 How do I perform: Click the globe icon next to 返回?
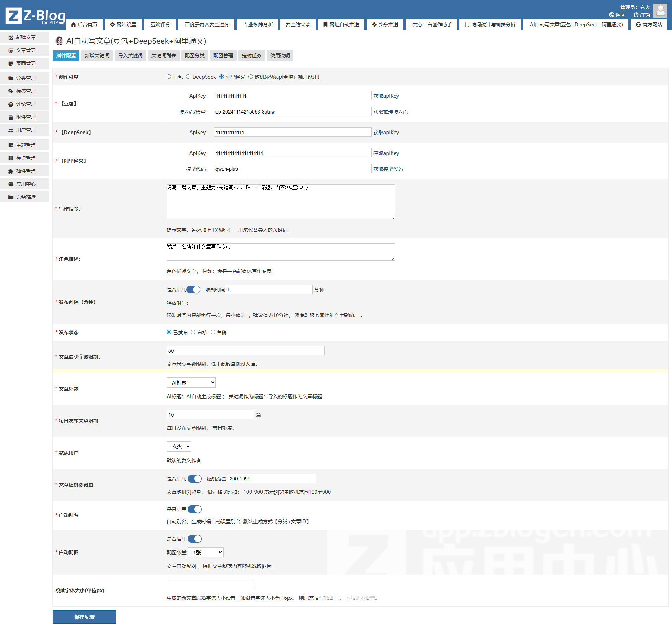612,15
